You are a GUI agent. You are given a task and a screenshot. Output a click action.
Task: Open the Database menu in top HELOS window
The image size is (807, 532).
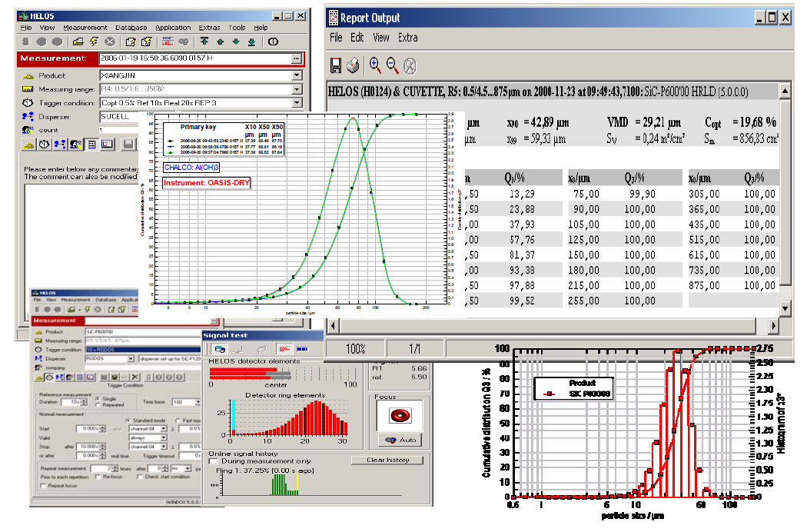point(131,28)
